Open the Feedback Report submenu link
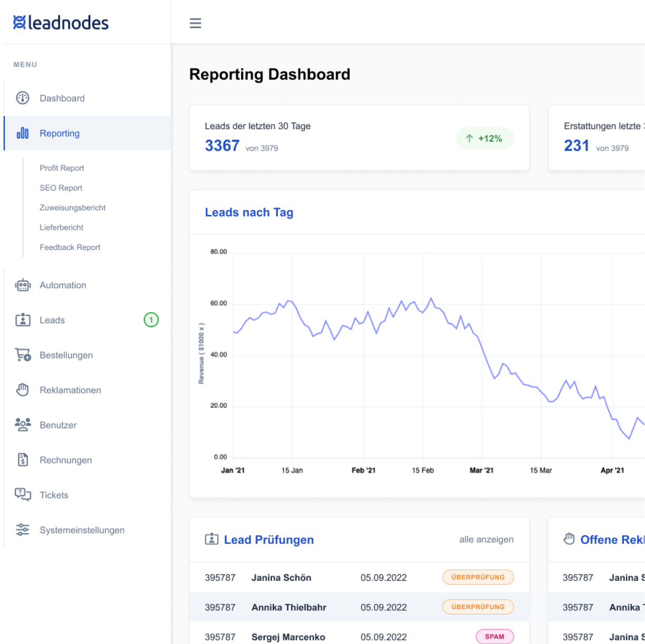 70,247
